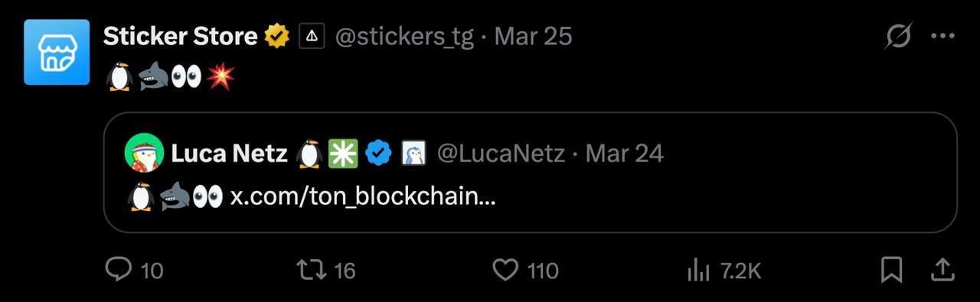Viewport: 980px width, 302px height.
Task: Open the @LucaNetz handle
Action: click(501, 154)
